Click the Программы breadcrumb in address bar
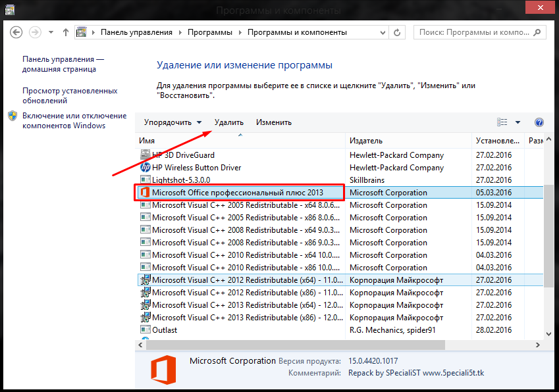The image size is (559, 392). 209,32
